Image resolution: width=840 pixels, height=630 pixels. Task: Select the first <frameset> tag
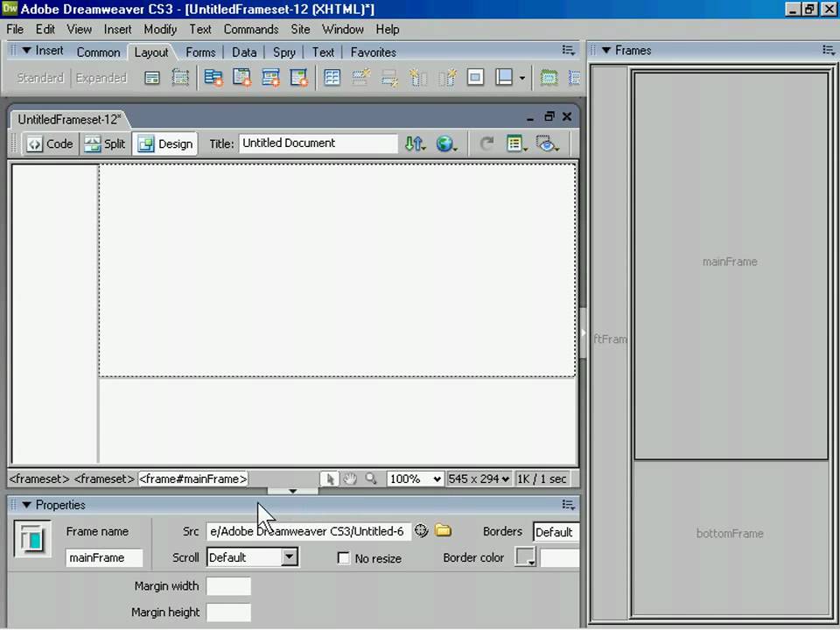(x=39, y=479)
